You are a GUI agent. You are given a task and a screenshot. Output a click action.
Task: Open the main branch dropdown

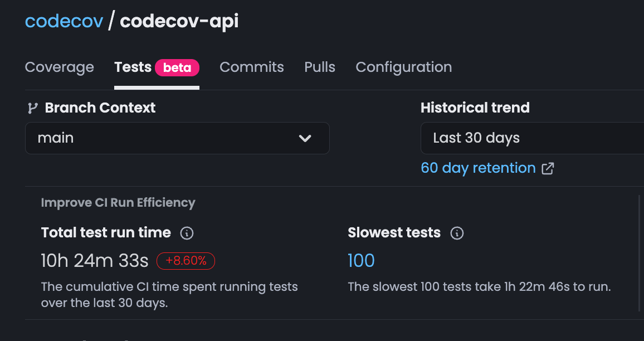pos(177,138)
